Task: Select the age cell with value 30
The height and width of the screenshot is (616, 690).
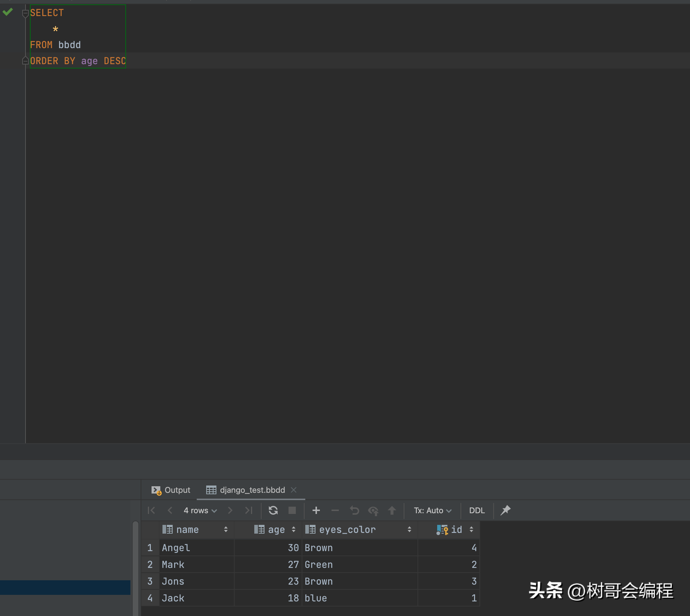Action: click(x=268, y=548)
